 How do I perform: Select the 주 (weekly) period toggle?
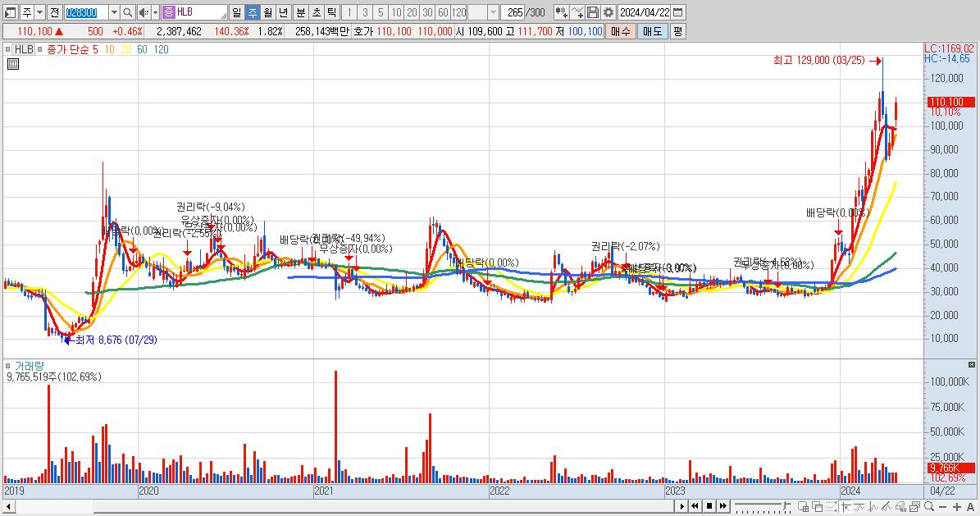tap(252, 12)
